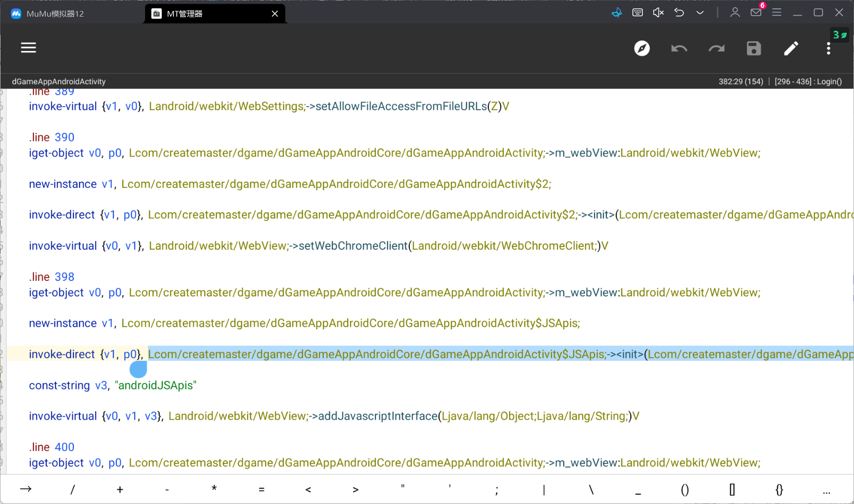Redo last edit in editor
Viewport: 854px width, 504px height.
click(x=717, y=48)
